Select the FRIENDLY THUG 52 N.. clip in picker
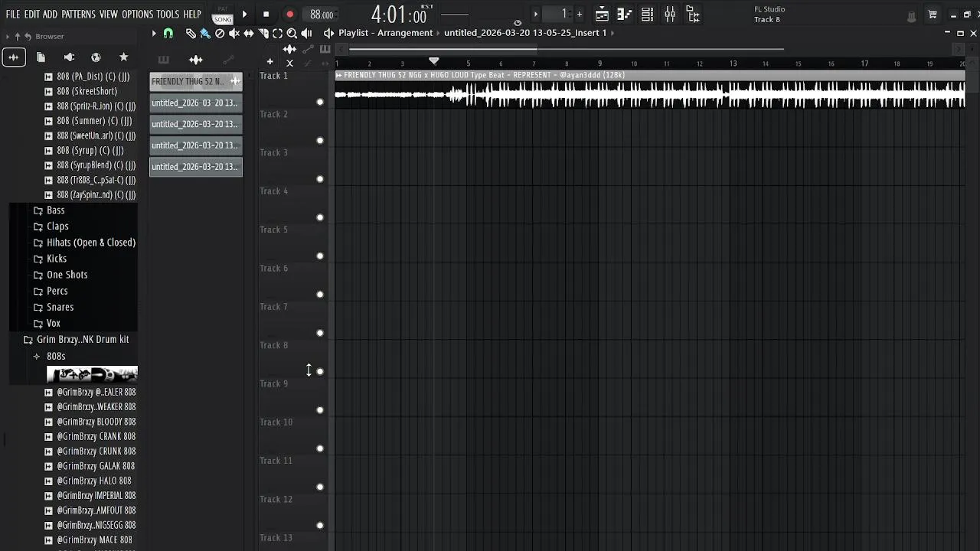This screenshot has height=551, width=980. pyautogui.click(x=196, y=82)
